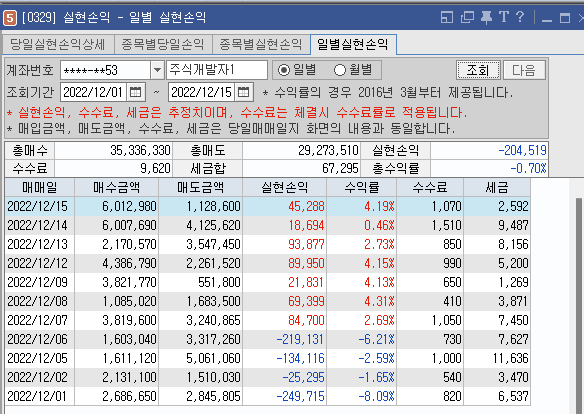Open font size setting with T icon
The height and width of the screenshot is (414, 584).
[503, 17]
